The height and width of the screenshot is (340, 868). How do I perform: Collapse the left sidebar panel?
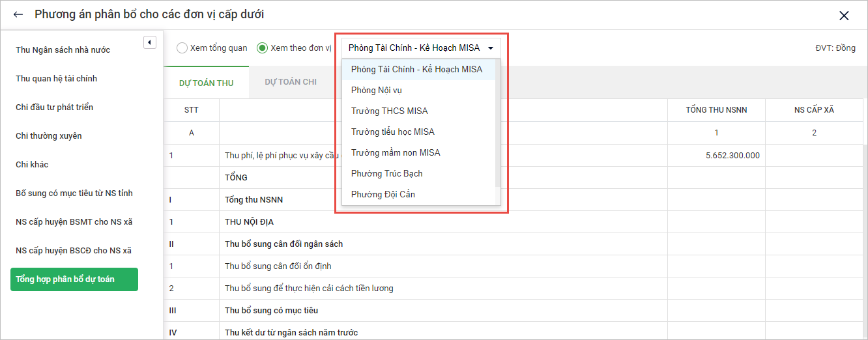149,42
